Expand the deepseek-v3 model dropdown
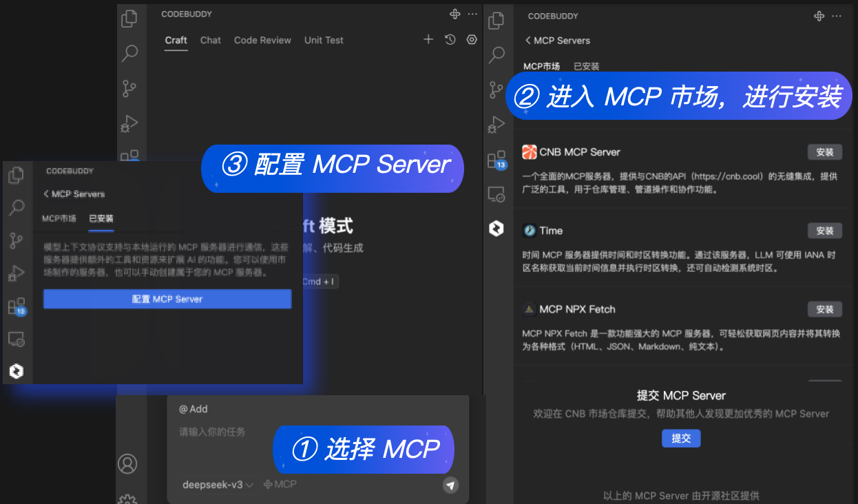Image resolution: width=858 pixels, height=504 pixels. (218, 485)
